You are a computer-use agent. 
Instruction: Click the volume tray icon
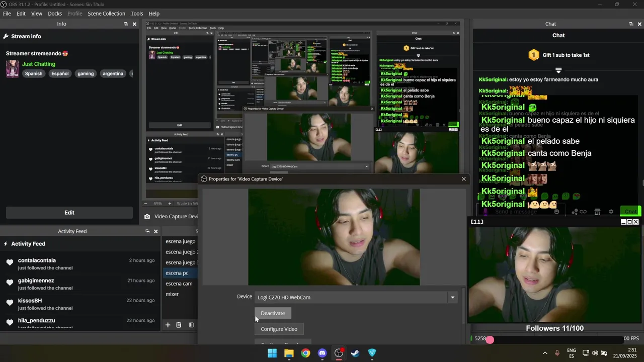click(595, 353)
